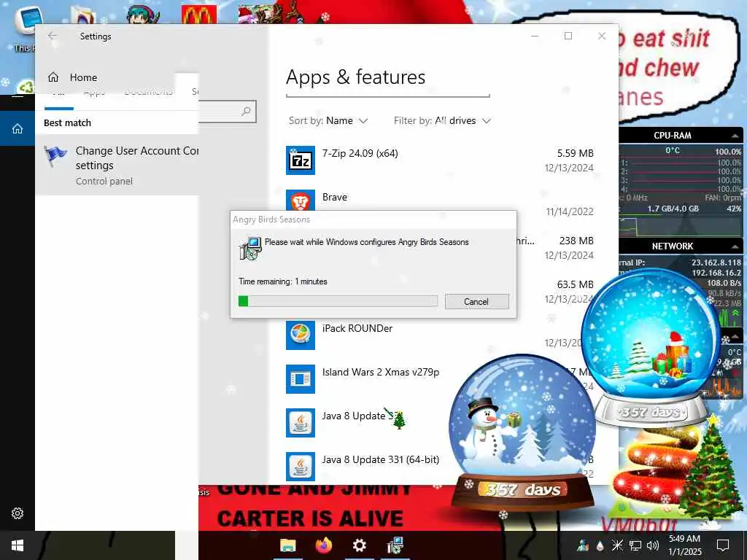Open the notification center icon
Viewport: 747px width, 560px height.
point(723,545)
